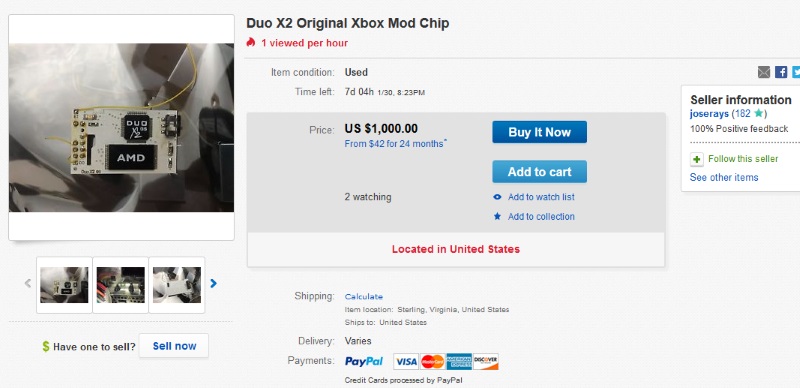The height and width of the screenshot is (388, 800).
Task: Select the second product thumbnail
Action: coord(120,285)
